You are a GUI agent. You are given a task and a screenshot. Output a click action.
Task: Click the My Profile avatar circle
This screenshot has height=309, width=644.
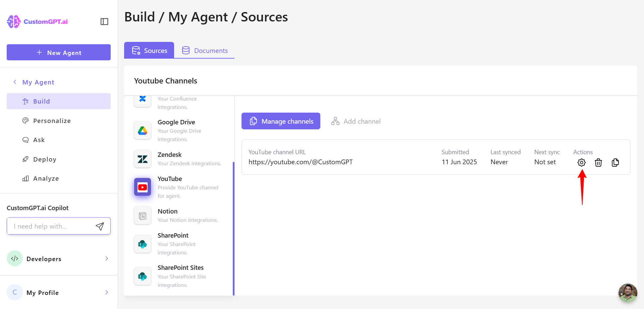pyautogui.click(x=15, y=292)
